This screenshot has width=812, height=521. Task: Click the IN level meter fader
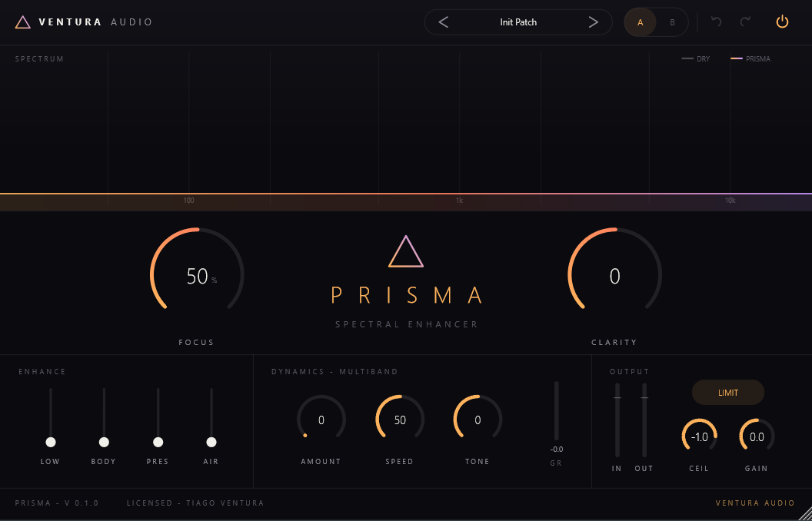pos(617,420)
